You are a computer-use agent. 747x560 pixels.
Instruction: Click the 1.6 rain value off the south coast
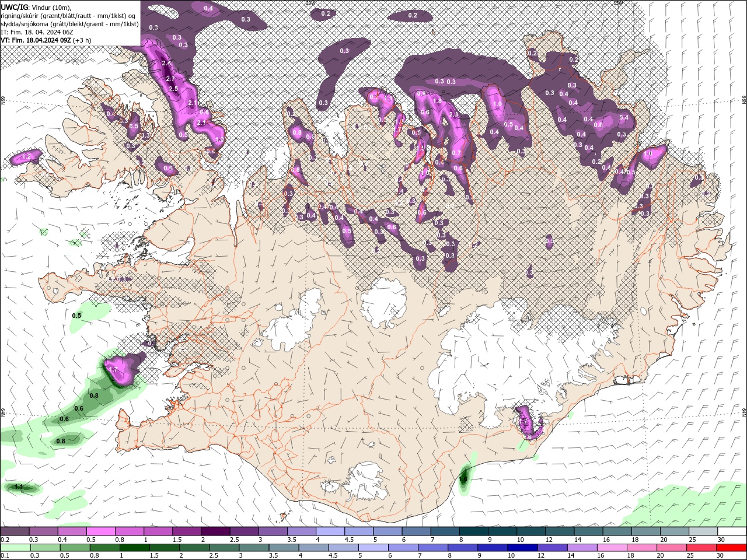click(463, 479)
